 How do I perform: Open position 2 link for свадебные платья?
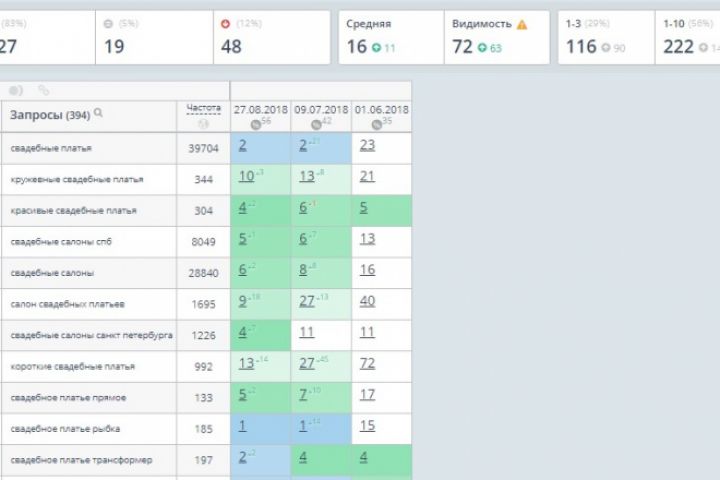[x=243, y=145]
